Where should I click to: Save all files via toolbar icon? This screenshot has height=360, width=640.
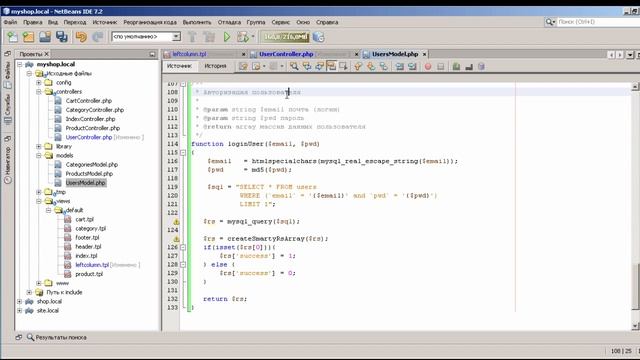pyautogui.click(x=62, y=37)
